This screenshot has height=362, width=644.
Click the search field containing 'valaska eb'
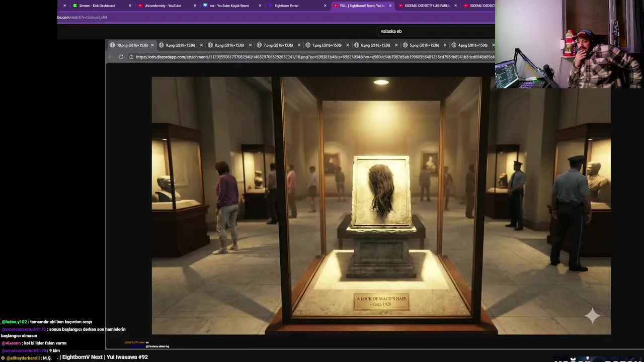pyautogui.click(x=435, y=31)
